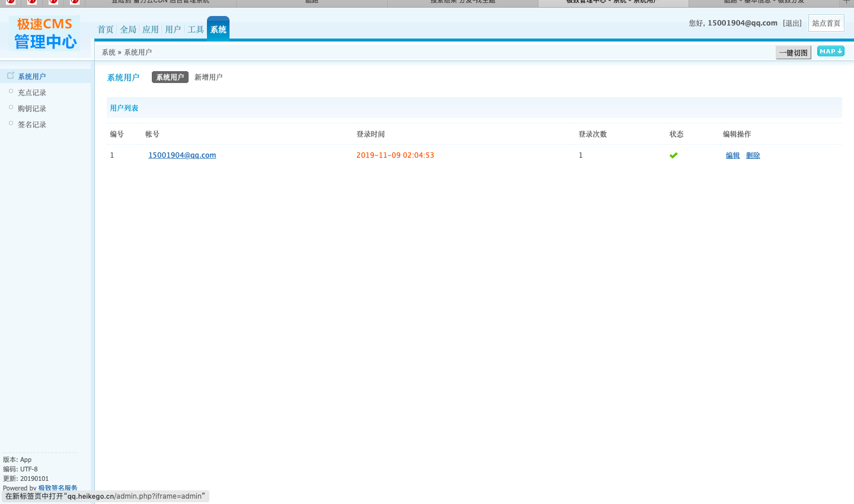This screenshot has height=504, width=854.
Task: Click 删除 to remove user 1
Action: [x=753, y=155]
